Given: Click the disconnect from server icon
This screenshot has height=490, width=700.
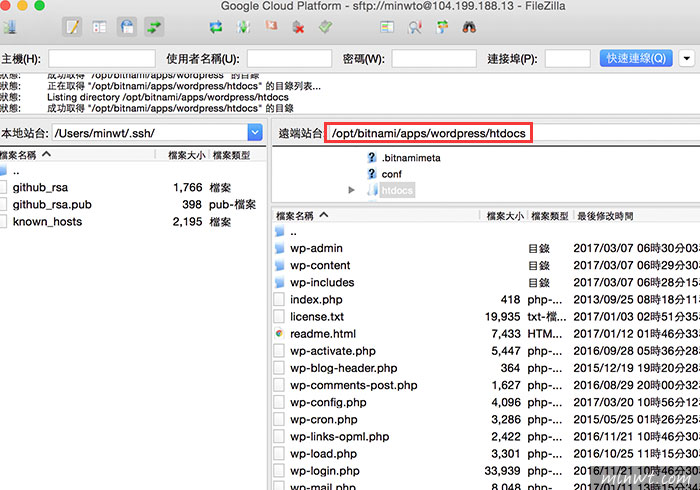Looking at the screenshot, I should (x=298, y=27).
